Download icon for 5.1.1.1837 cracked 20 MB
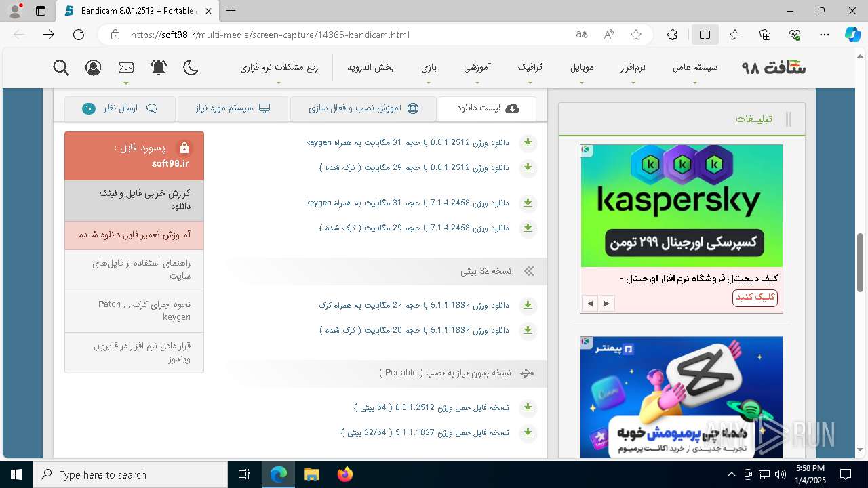Viewport: 868px width, 488px height. click(528, 330)
